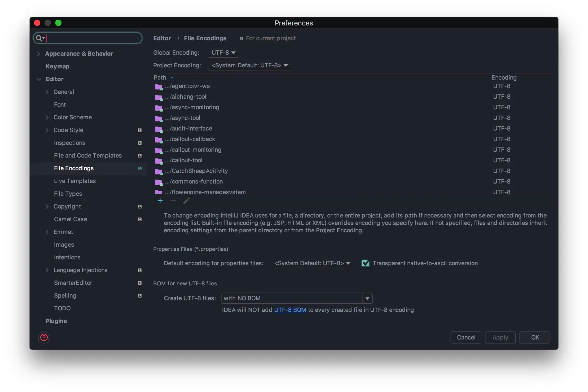Click the plus icon to add path
Image resolution: width=588 pixels, height=392 pixels.
point(160,201)
